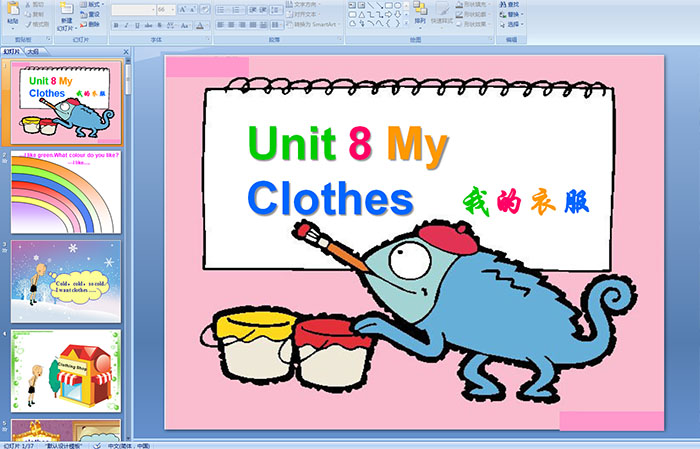Select the Clothing Shop slide 4 thumbnail
The height and width of the screenshot is (449, 700).
[x=66, y=371]
